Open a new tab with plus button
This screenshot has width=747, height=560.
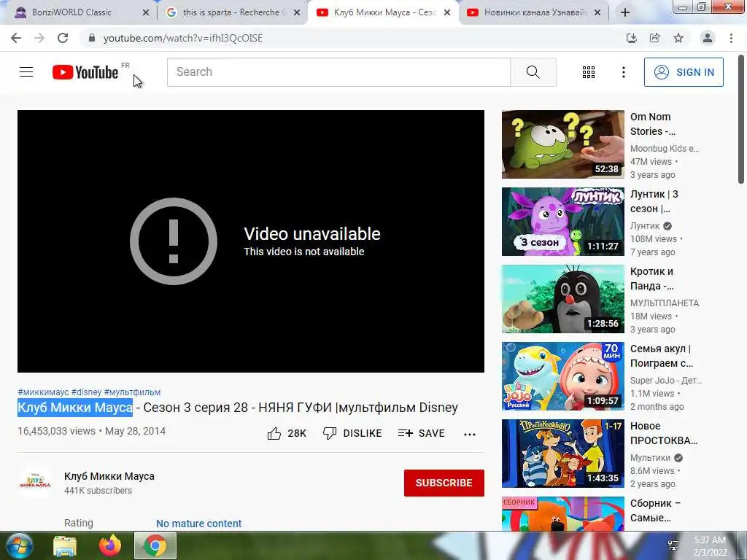(625, 12)
